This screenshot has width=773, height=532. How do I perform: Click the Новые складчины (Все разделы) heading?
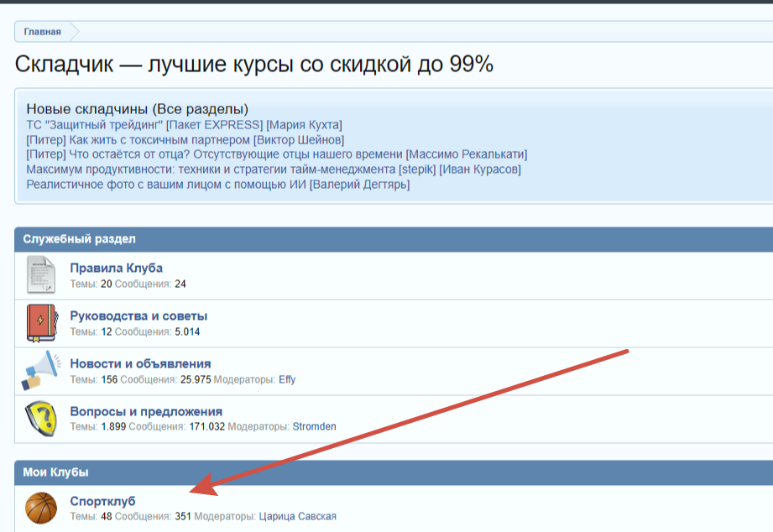(137, 108)
